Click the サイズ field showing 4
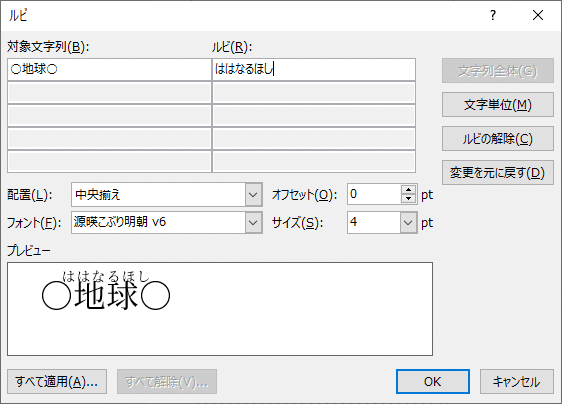The height and width of the screenshot is (404, 562). point(374,223)
